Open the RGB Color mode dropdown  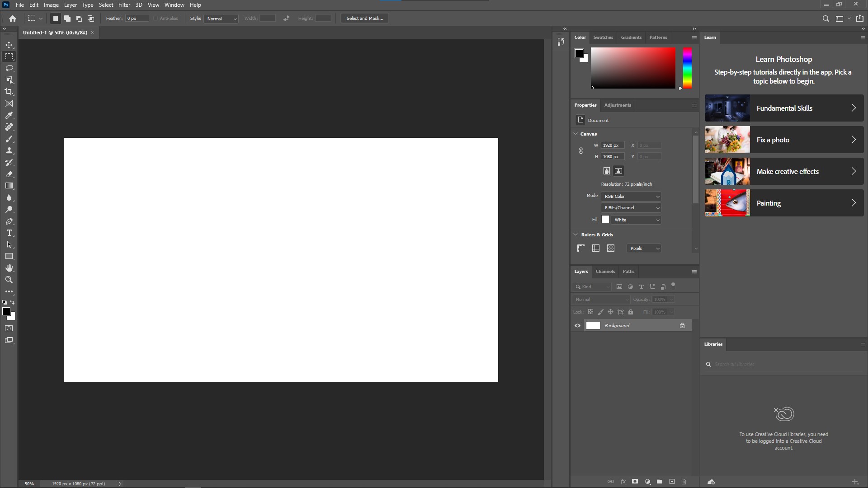[x=631, y=196]
